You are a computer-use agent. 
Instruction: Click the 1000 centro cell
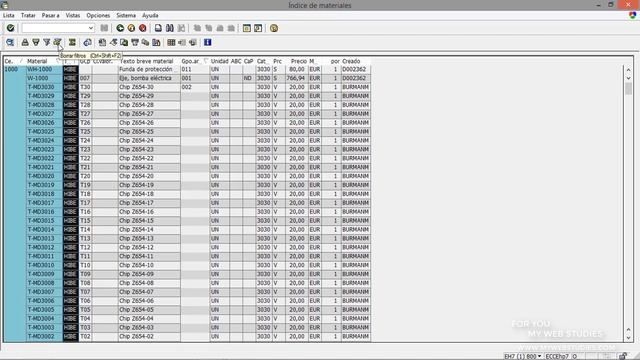15,69
